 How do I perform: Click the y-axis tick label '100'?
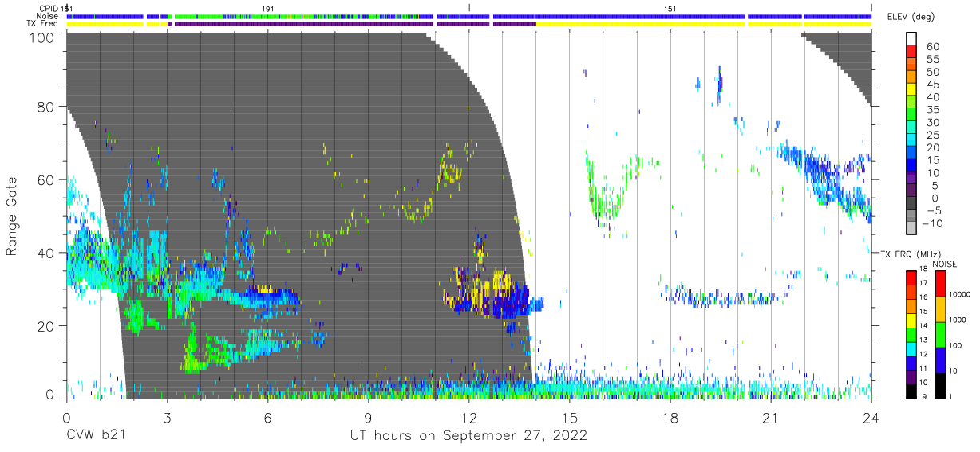click(x=42, y=37)
